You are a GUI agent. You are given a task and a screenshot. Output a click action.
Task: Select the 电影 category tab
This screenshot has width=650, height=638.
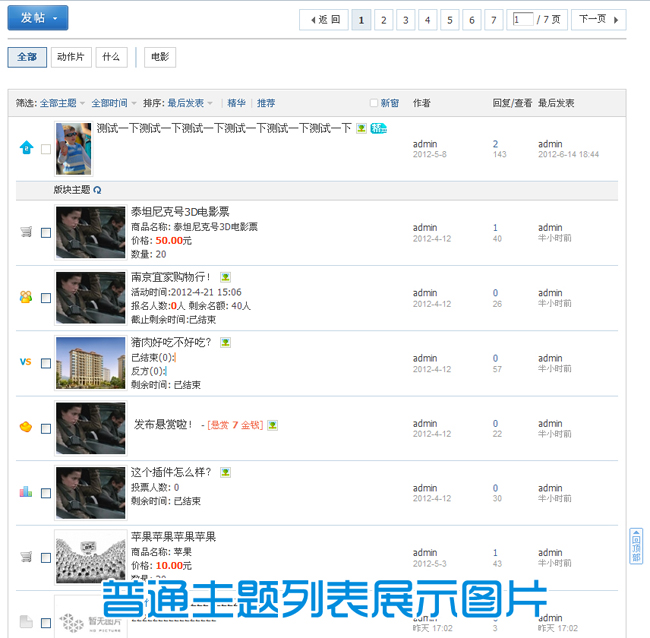pyautogui.click(x=160, y=57)
